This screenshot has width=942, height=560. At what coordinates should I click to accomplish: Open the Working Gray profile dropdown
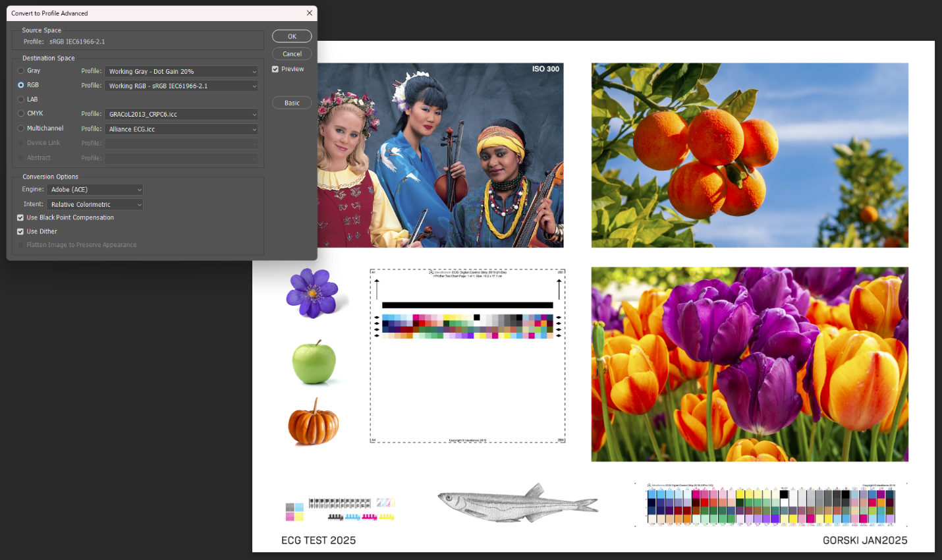pos(181,72)
